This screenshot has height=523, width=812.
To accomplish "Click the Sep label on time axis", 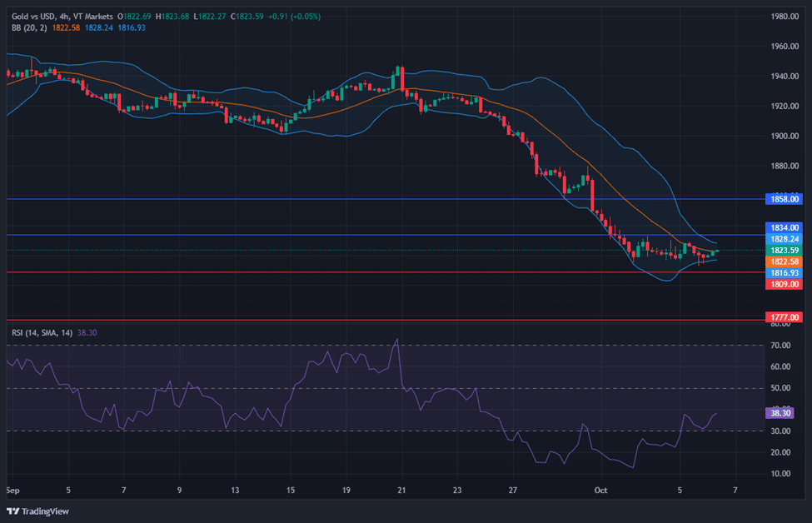I will coord(12,491).
